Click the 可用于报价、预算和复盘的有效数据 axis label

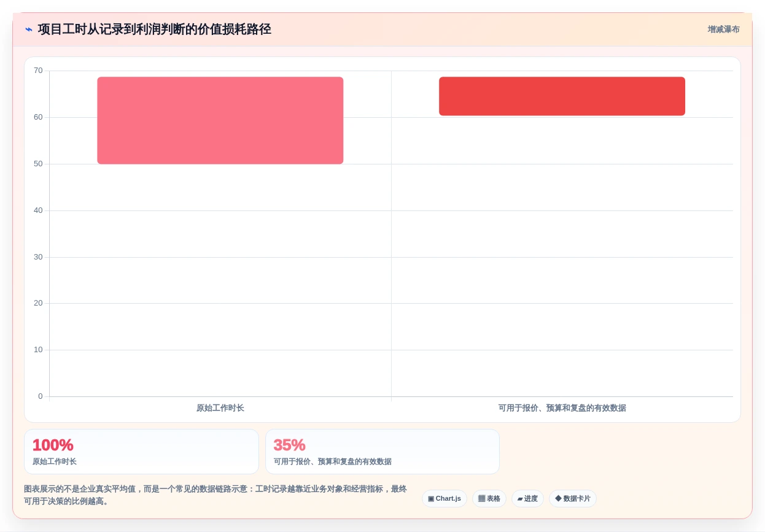tap(562, 408)
